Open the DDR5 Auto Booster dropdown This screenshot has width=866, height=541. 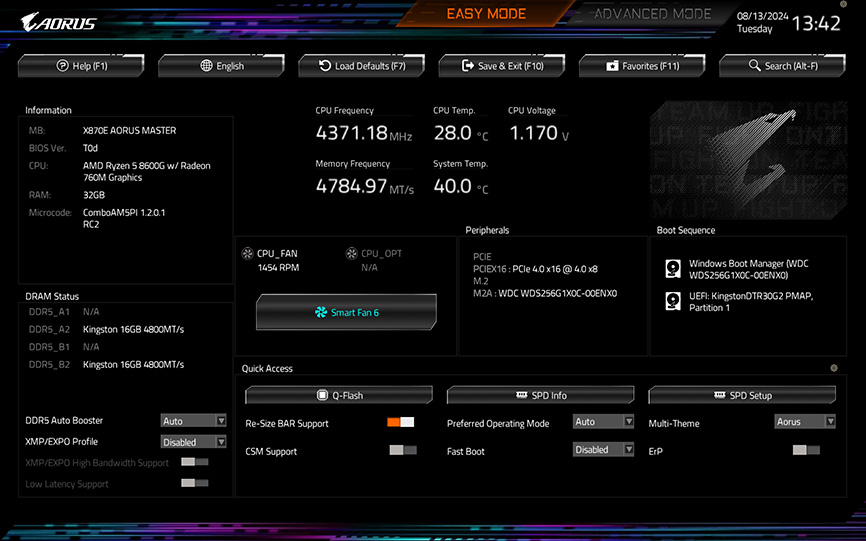[194, 421]
